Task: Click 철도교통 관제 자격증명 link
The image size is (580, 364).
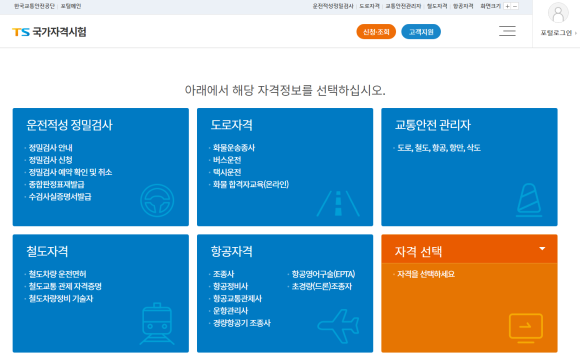Action: [x=65, y=286]
